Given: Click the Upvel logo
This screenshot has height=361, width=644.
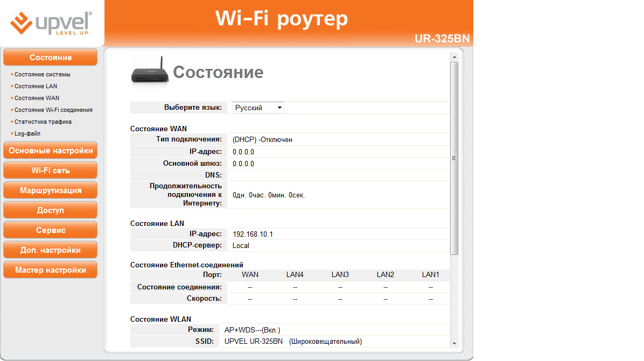Looking at the screenshot, I should [x=51, y=23].
